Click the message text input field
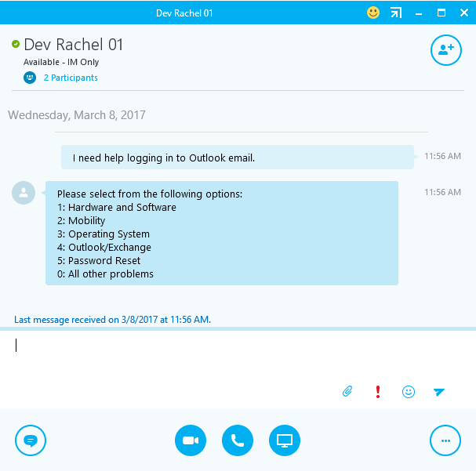 [238, 355]
